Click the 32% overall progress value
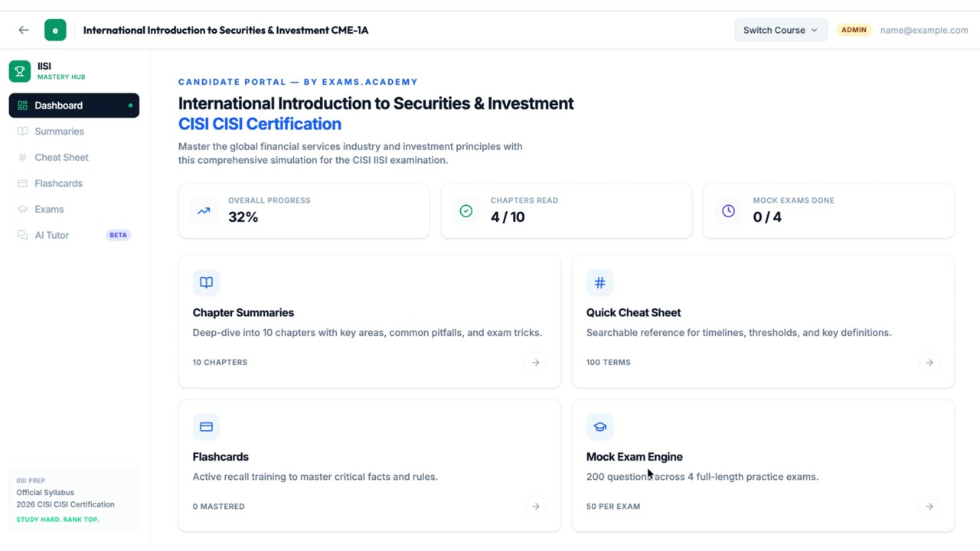The height and width of the screenshot is (551, 980). click(x=243, y=217)
